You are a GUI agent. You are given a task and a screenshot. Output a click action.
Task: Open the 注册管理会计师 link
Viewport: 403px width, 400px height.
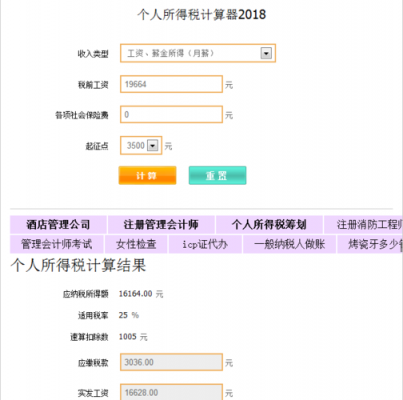point(161,225)
